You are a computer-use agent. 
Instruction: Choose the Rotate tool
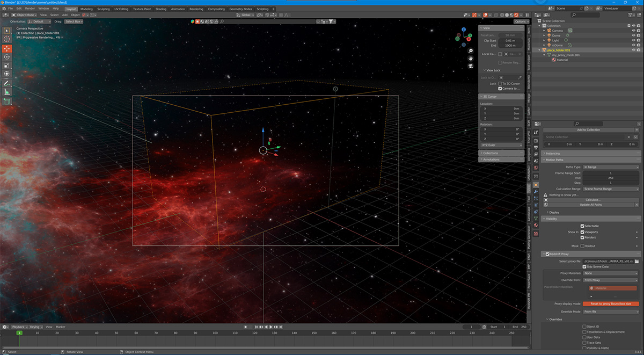7,57
